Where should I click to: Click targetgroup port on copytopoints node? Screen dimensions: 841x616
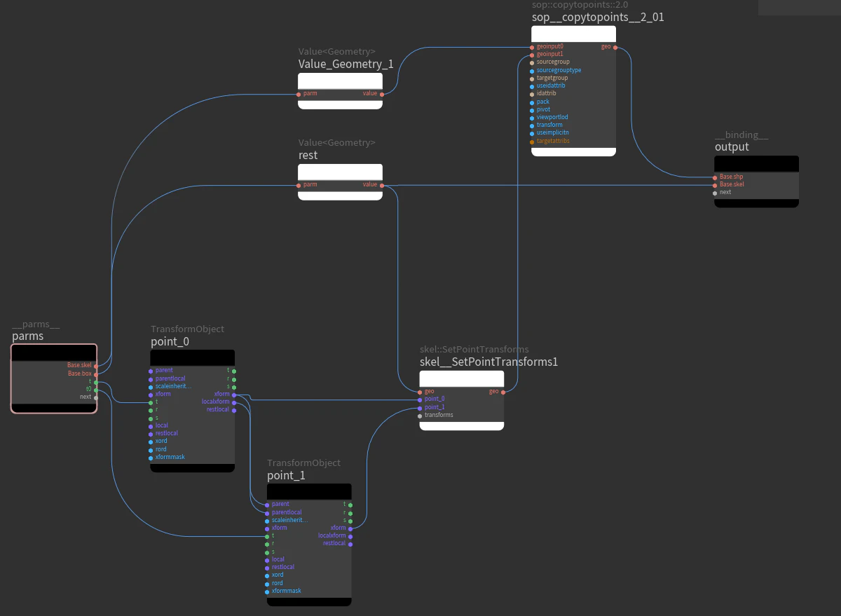pos(531,78)
